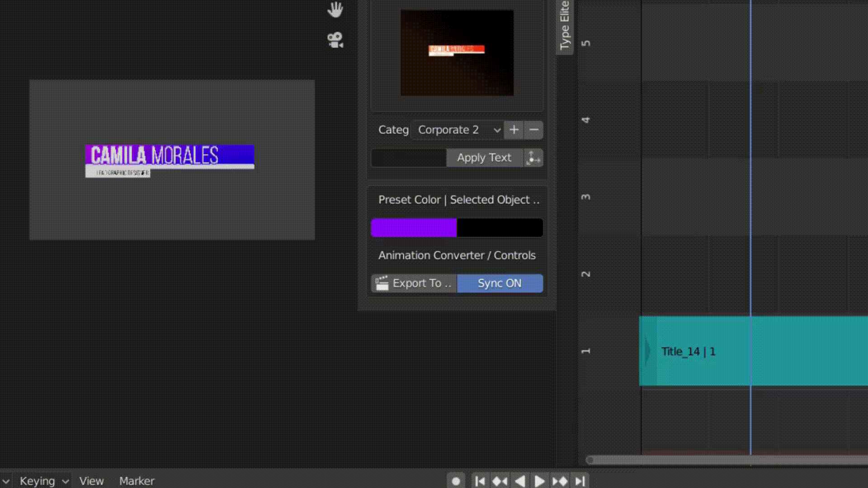868x488 pixels.
Task: Click the Export To button
Action: 414,283
